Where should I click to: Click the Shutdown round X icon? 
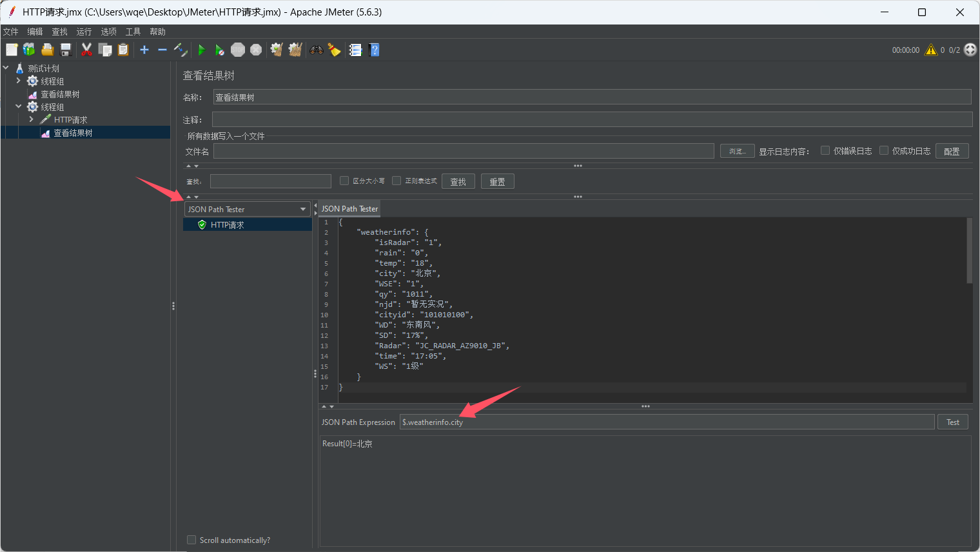(256, 50)
